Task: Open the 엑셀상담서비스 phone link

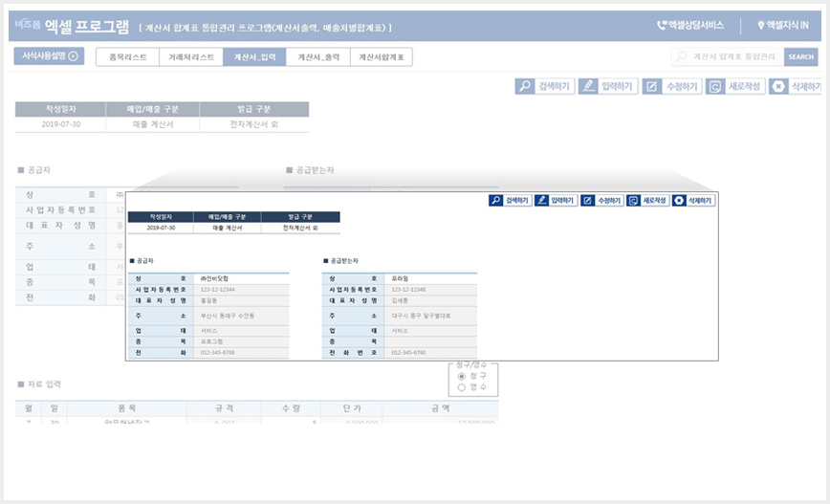Action: 690,25
